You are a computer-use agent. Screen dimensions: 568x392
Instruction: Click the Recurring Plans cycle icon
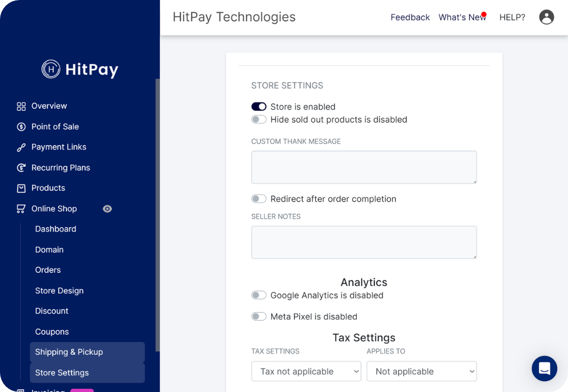[21, 168]
